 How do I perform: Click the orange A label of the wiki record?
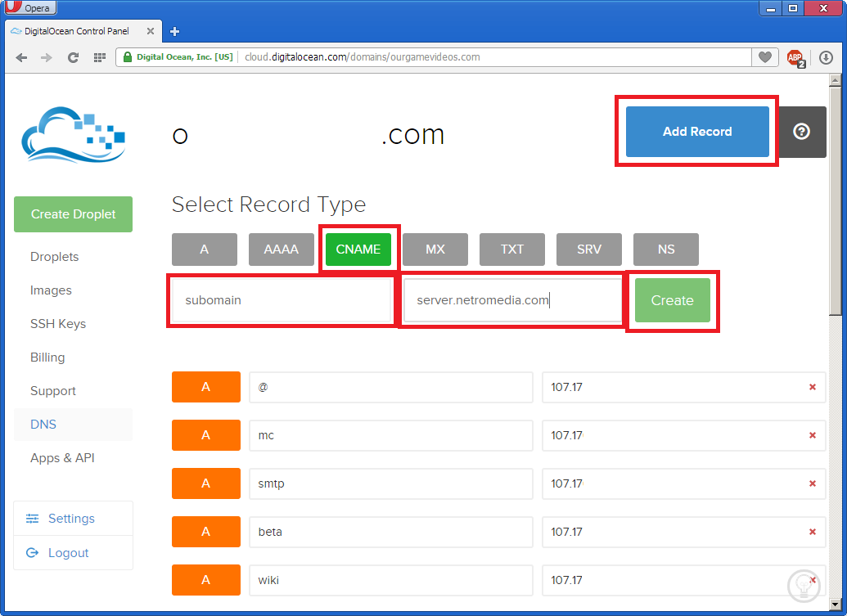205,580
